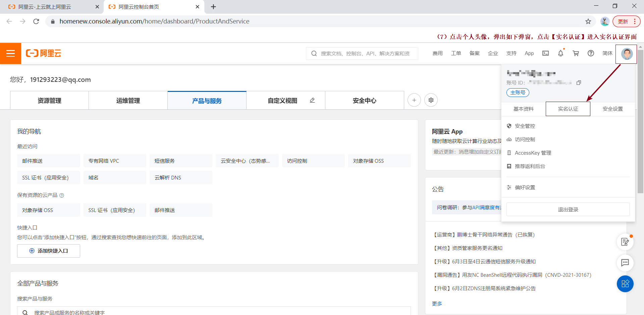Open 短信服务 shortcut

coord(181,161)
